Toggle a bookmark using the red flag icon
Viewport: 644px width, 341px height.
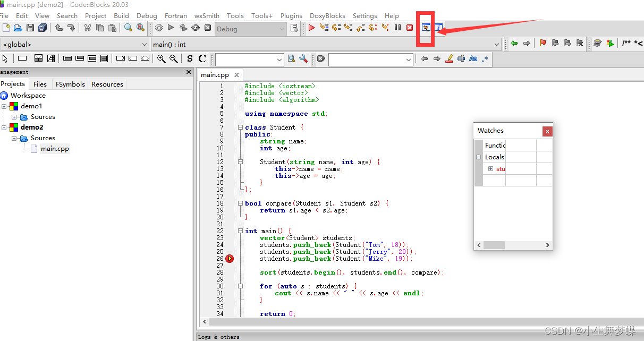coord(543,43)
